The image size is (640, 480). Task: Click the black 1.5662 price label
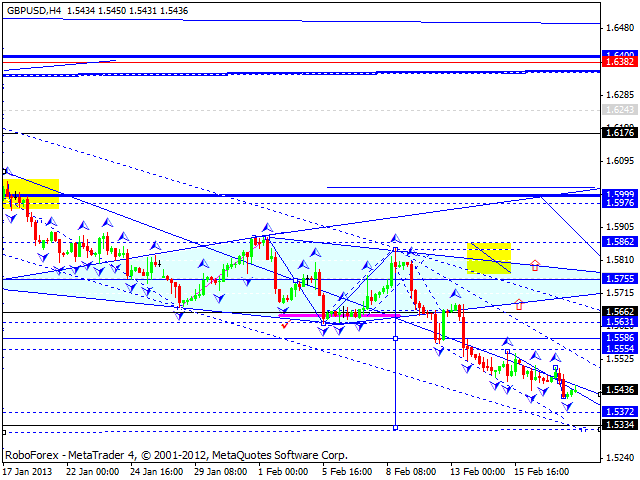coord(620,312)
